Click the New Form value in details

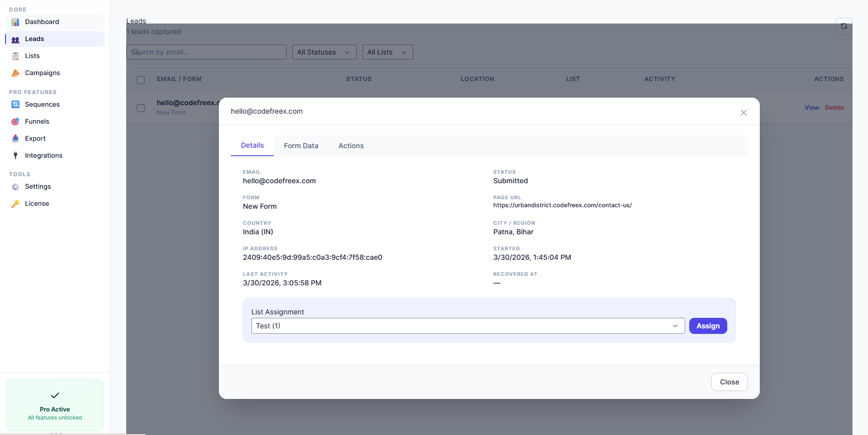[260, 206]
